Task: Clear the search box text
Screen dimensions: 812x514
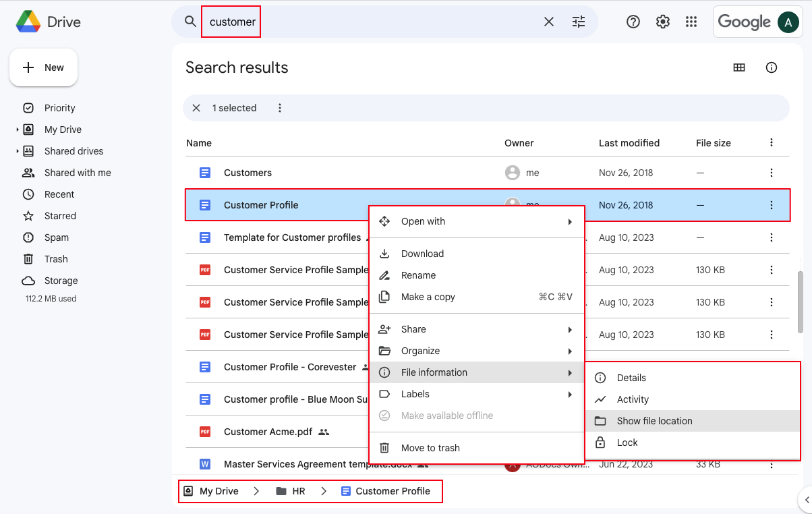Action: point(549,22)
